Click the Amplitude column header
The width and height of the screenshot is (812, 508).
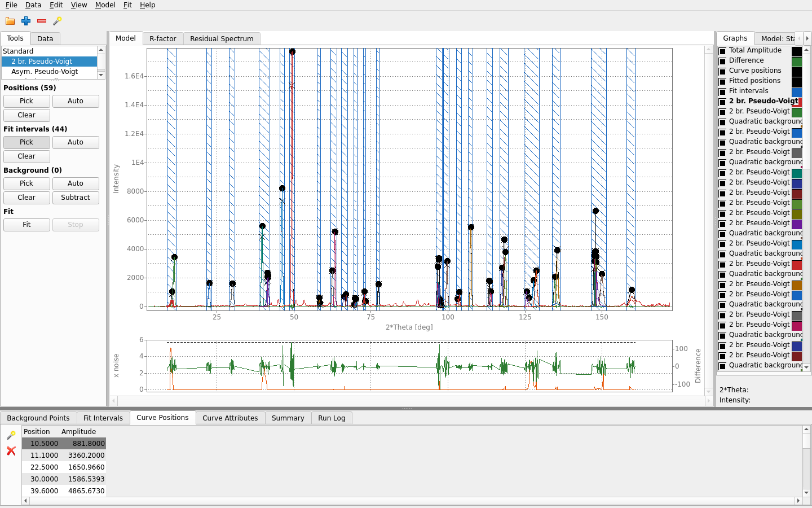click(78, 431)
